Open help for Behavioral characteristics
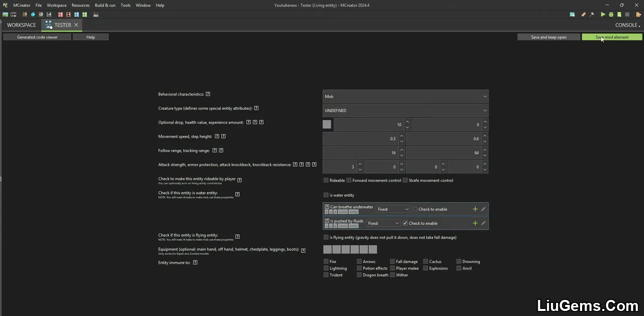This screenshot has width=644, height=316. tap(208, 94)
